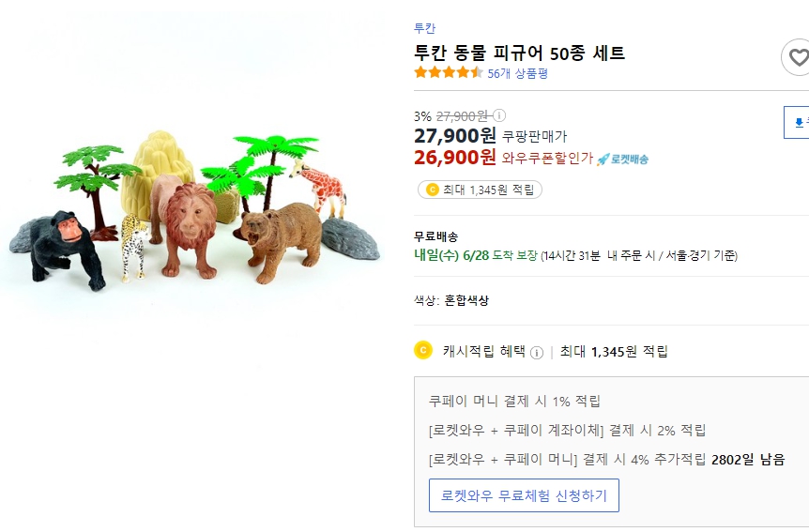The width and height of the screenshot is (809, 532).
Task: Click the gold coin icon beside 캐시적립 혜택
Action: (x=423, y=351)
